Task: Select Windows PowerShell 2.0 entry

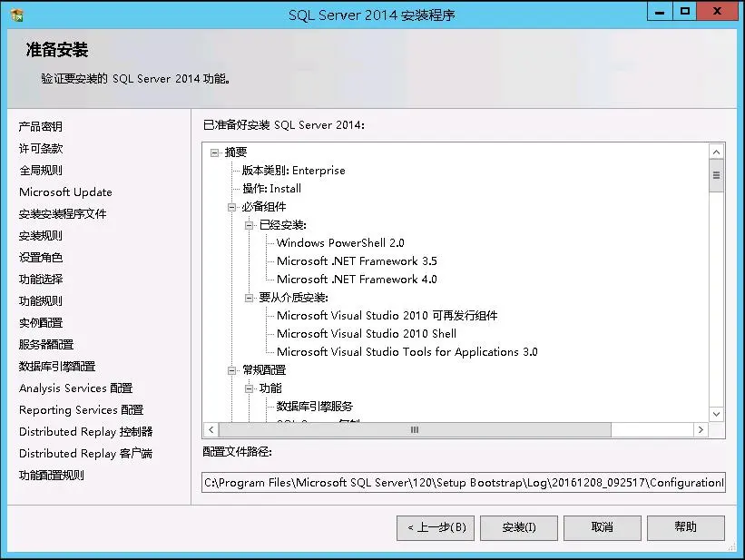Action: point(340,243)
